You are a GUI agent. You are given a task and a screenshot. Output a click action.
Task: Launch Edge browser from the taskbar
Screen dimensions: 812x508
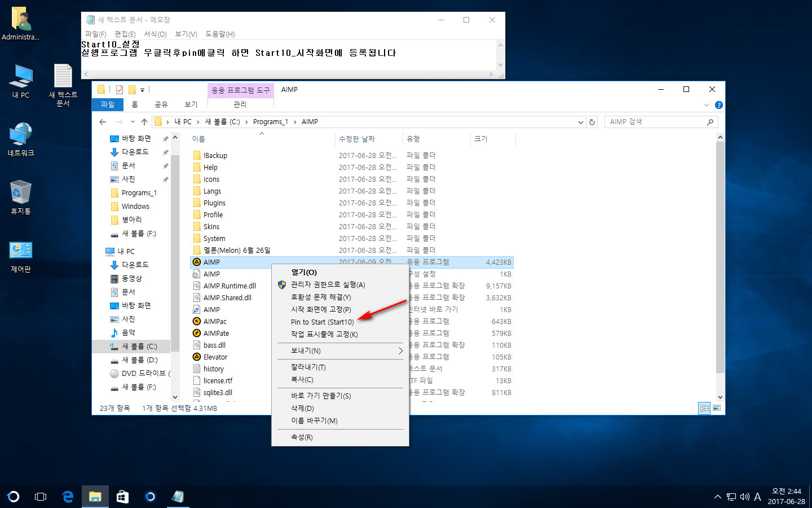point(68,497)
